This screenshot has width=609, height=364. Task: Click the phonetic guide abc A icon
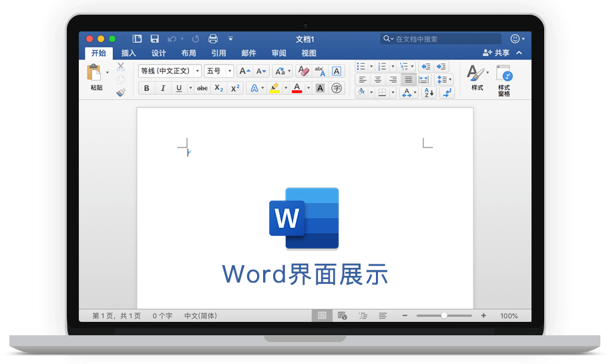320,71
